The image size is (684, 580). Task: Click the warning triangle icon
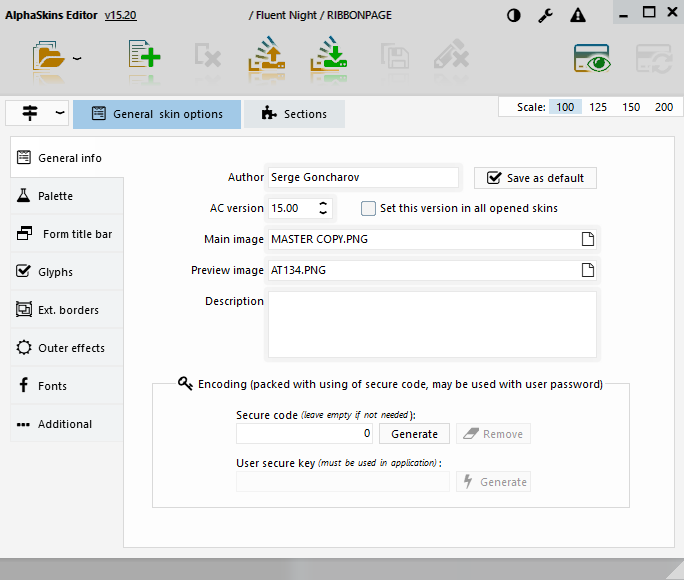[x=578, y=16]
